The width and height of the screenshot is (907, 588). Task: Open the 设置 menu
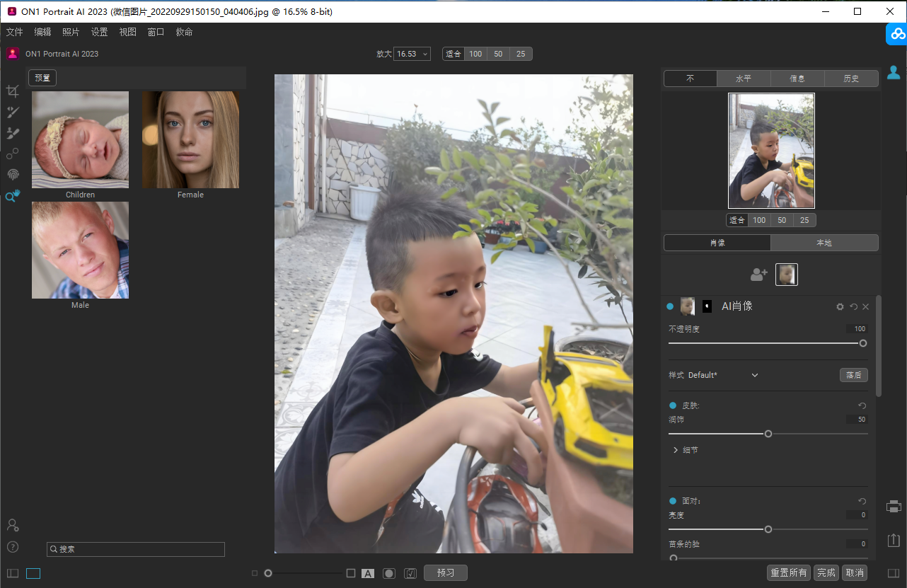tap(100, 32)
